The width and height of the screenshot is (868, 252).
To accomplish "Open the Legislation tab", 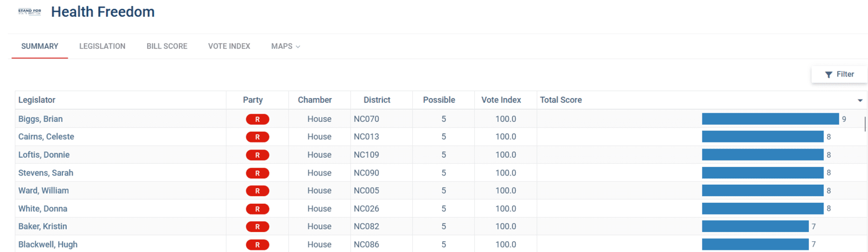I will [x=102, y=47].
